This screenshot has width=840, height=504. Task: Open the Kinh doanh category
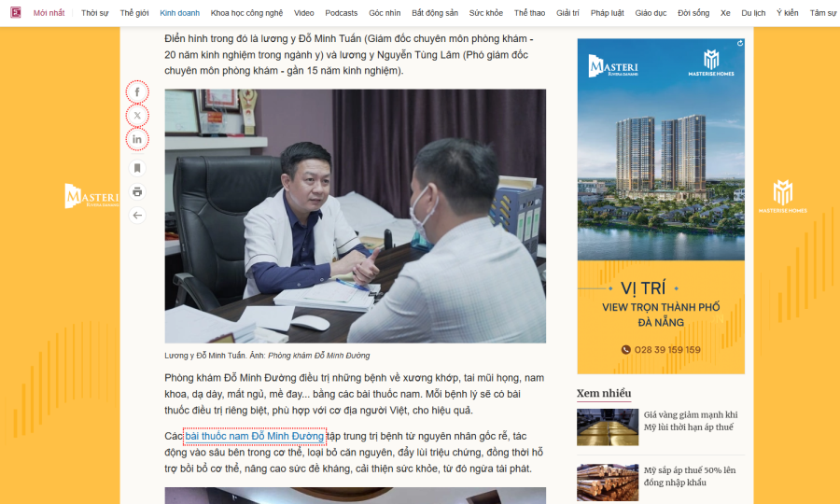click(x=179, y=13)
